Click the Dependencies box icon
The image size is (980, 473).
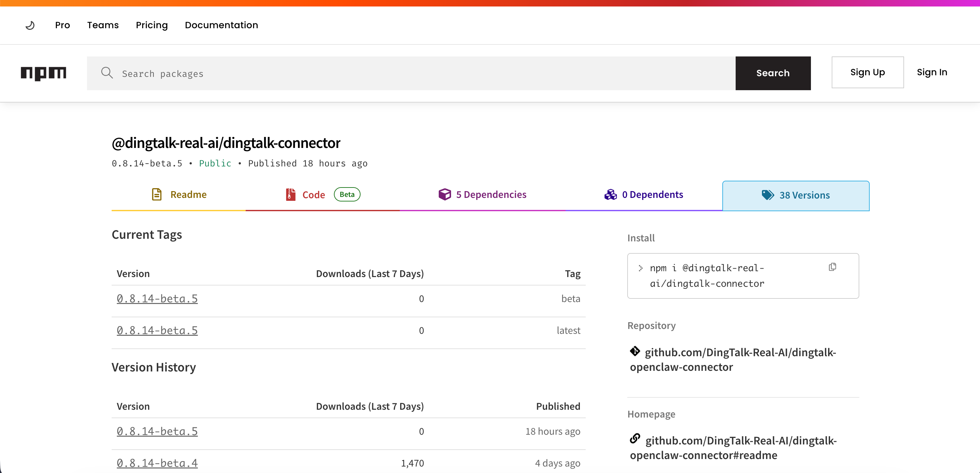pyautogui.click(x=444, y=194)
